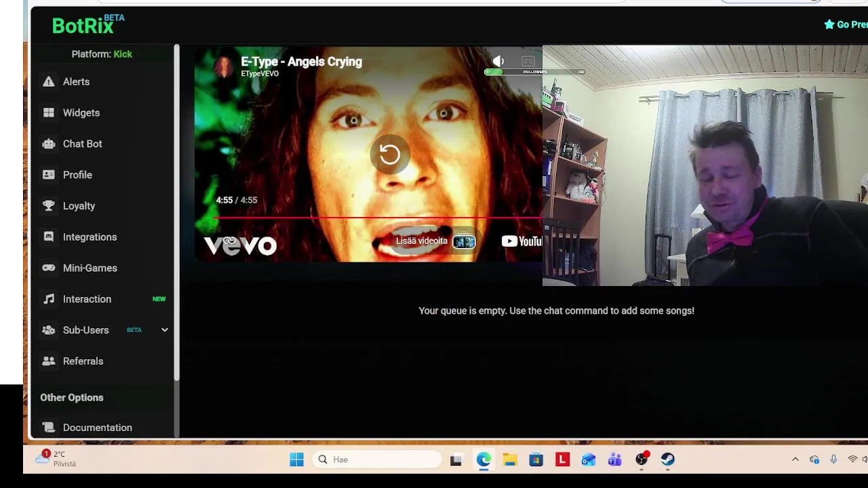Go to Chat Bot settings

pos(82,144)
